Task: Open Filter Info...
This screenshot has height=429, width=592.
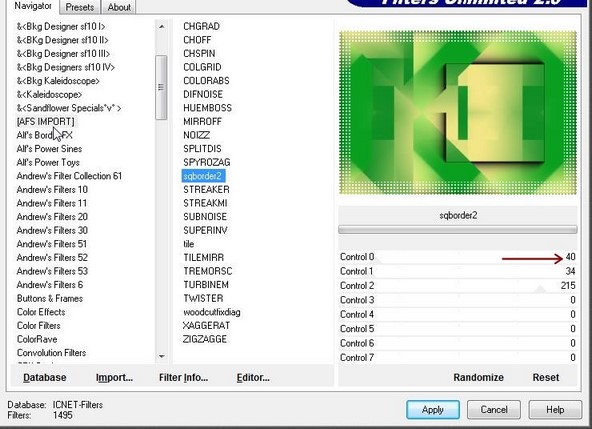Action: 183,378
